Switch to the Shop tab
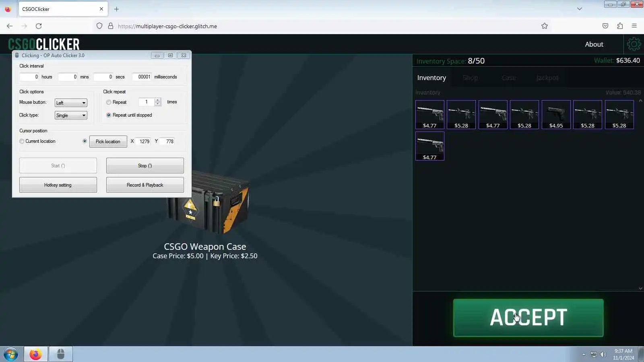 [470, 78]
